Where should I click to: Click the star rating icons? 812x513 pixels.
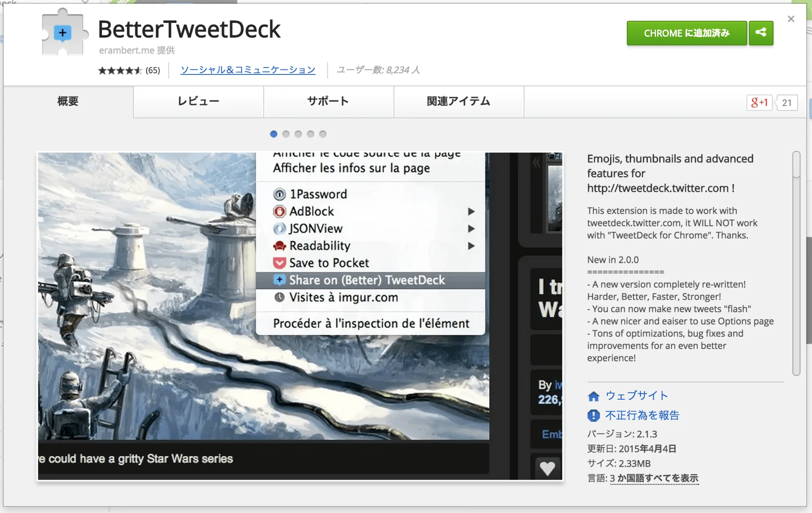tap(120, 71)
